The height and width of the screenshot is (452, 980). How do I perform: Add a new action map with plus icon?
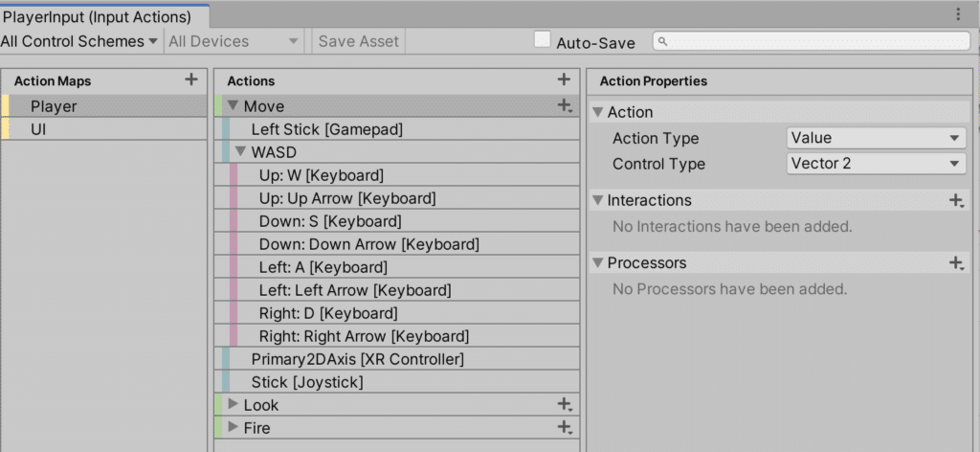[x=191, y=80]
